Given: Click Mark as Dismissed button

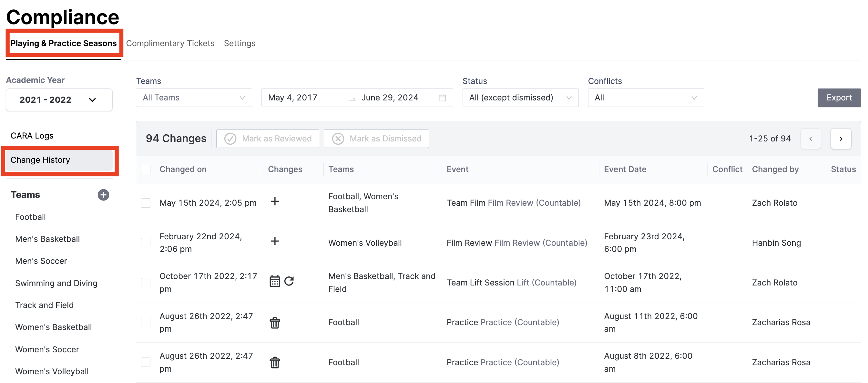Looking at the screenshot, I should click(x=376, y=139).
